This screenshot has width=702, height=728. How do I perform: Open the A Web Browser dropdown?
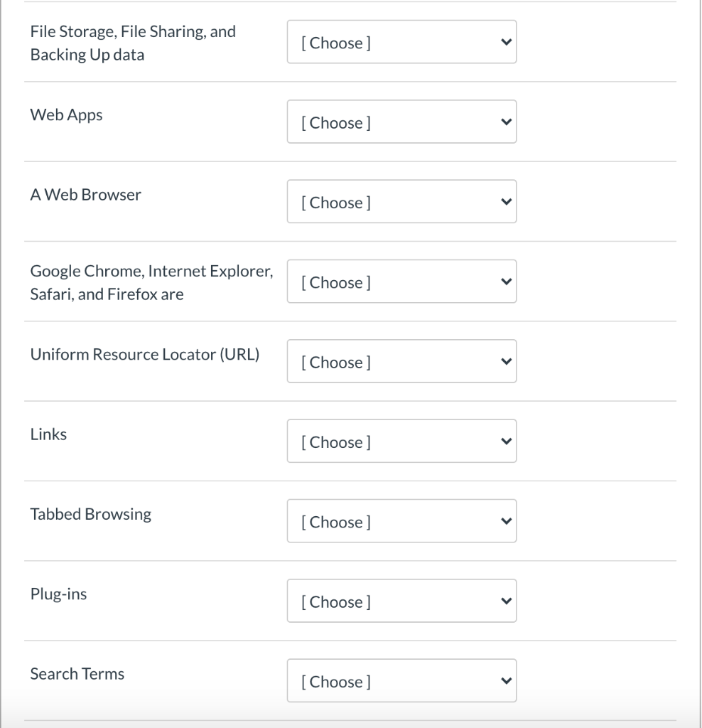point(401,202)
